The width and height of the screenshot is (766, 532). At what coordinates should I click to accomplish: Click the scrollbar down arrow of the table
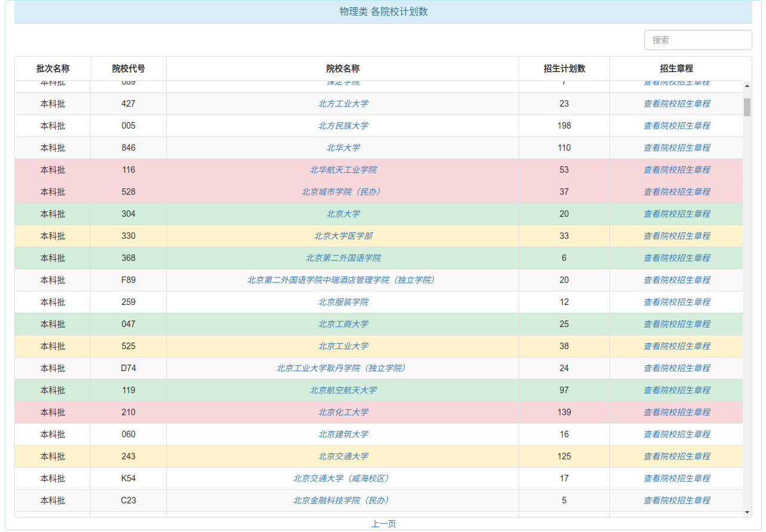pyautogui.click(x=747, y=512)
